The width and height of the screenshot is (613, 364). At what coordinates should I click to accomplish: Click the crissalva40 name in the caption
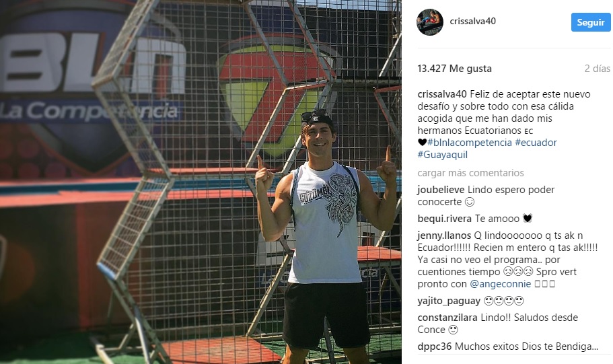tap(442, 94)
